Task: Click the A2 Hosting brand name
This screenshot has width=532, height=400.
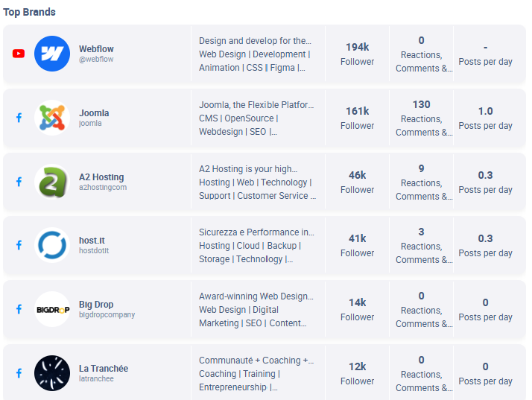Action: [x=101, y=177]
